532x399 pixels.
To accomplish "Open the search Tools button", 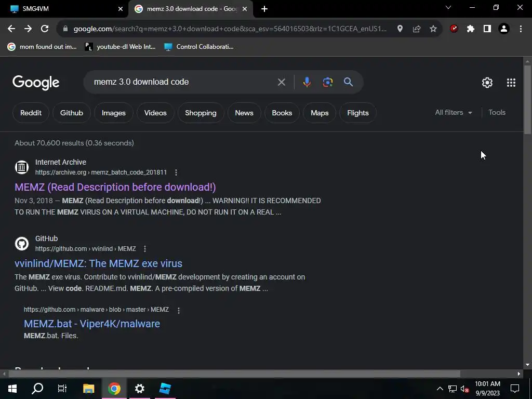I will coord(497,113).
